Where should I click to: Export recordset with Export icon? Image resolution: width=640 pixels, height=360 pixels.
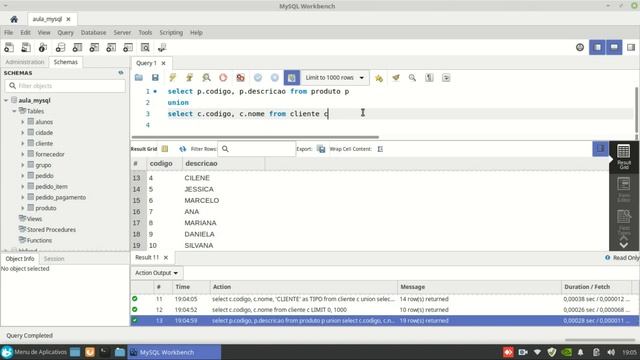click(321, 149)
